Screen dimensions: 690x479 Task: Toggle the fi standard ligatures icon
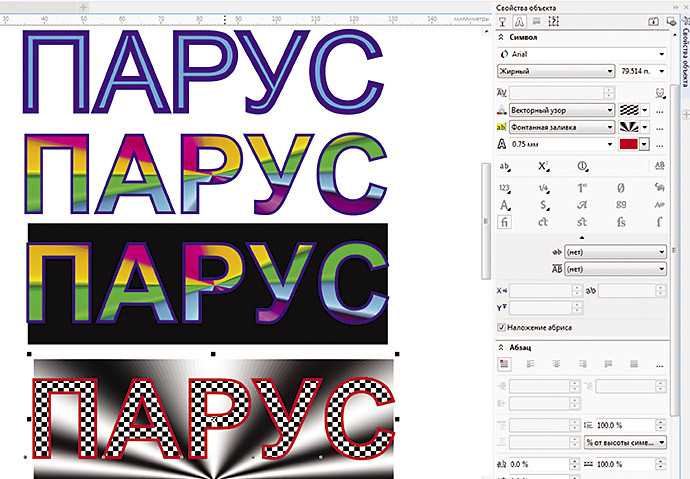tap(504, 222)
